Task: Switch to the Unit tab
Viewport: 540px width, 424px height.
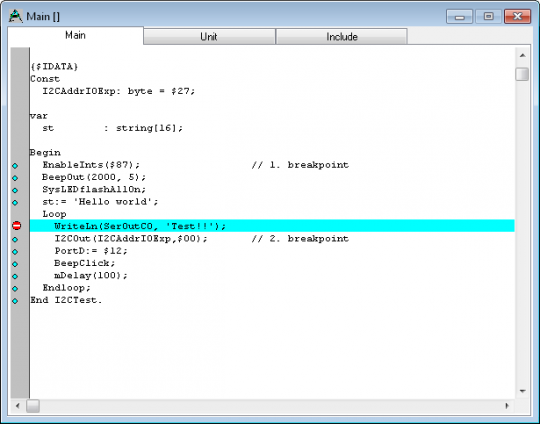Action: [209, 37]
